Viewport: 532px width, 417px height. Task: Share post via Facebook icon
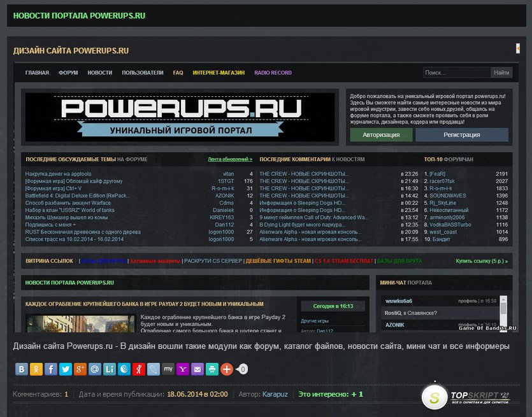[x=51, y=369]
